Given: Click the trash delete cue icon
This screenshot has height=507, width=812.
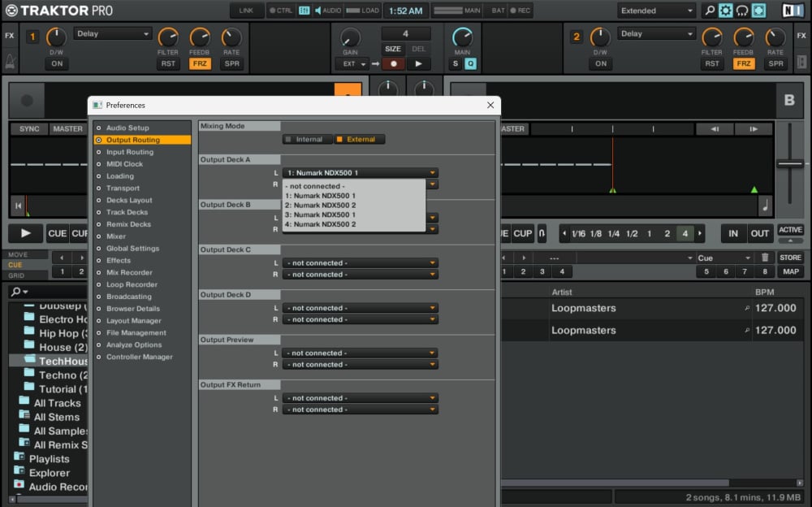Looking at the screenshot, I should click(765, 257).
